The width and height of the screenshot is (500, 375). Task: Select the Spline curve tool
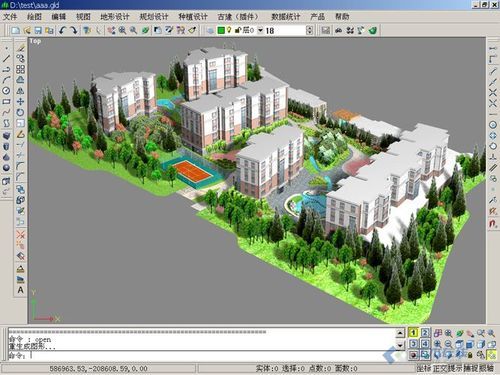[x=6, y=113]
